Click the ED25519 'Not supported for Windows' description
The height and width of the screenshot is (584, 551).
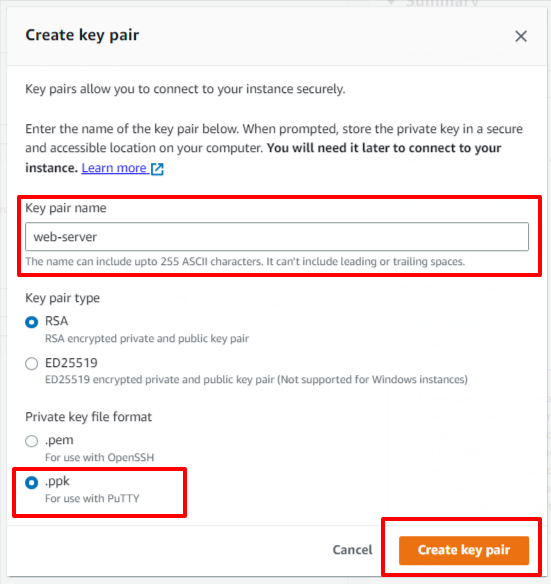click(x=256, y=380)
